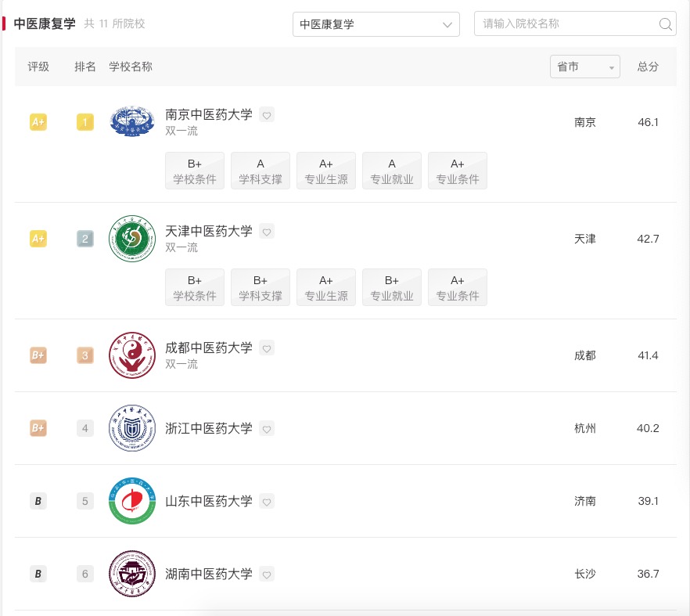Click the 山东中医药大学 school logo
Image resolution: width=690 pixels, height=616 pixels.
click(x=131, y=501)
